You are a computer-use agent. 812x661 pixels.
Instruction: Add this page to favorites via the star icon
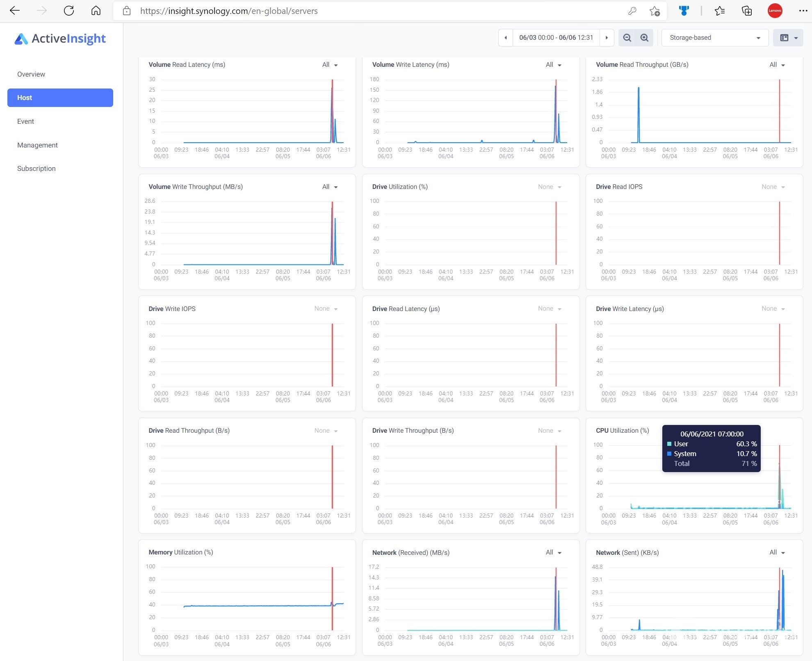[654, 11]
